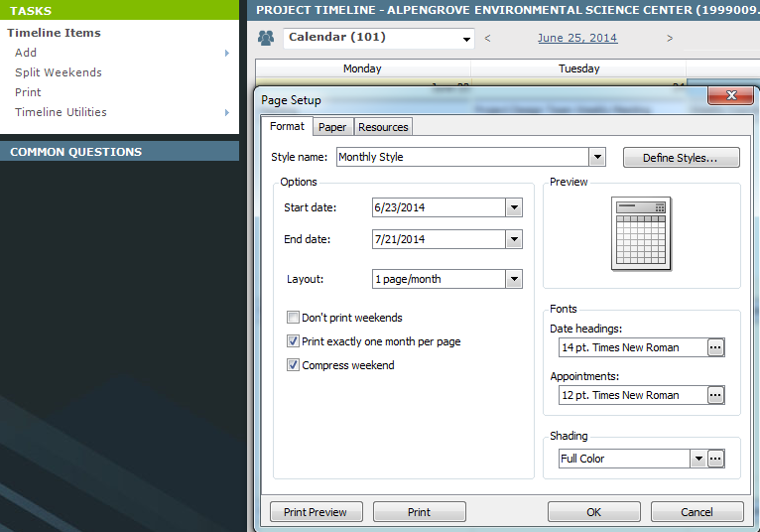Open Common Questions panel header
This screenshot has height=532, width=760.
coord(119,151)
